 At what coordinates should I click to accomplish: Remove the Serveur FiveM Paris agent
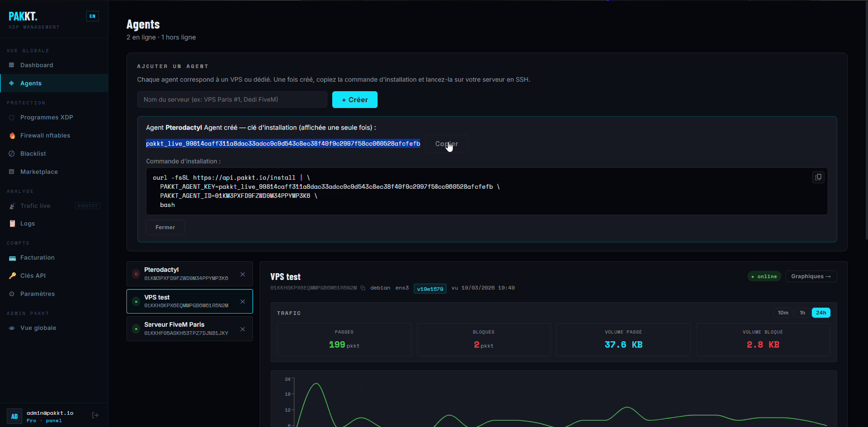click(x=242, y=329)
